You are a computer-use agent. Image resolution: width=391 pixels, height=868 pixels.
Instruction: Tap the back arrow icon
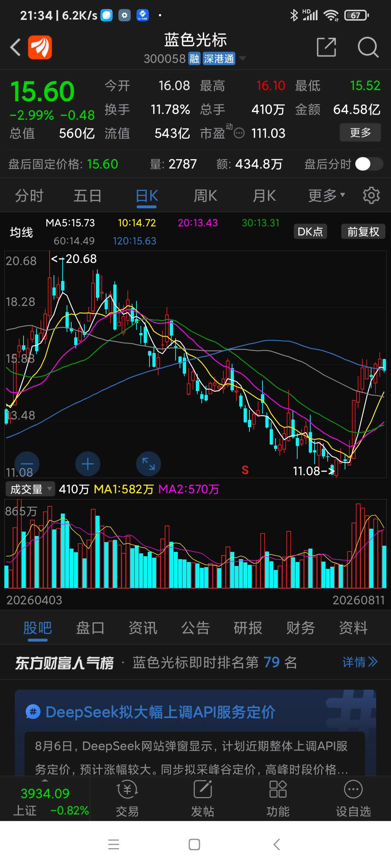tap(15, 47)
